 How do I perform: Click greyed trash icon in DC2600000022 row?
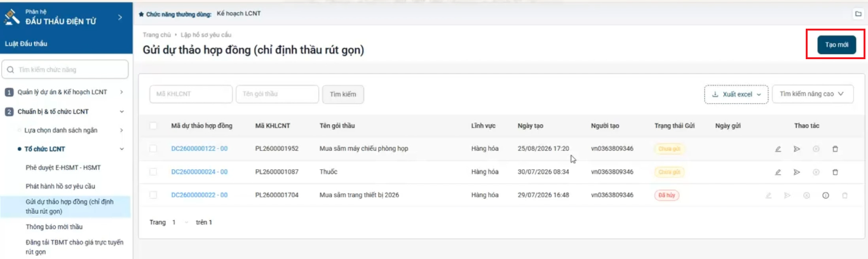coord(844,195)
